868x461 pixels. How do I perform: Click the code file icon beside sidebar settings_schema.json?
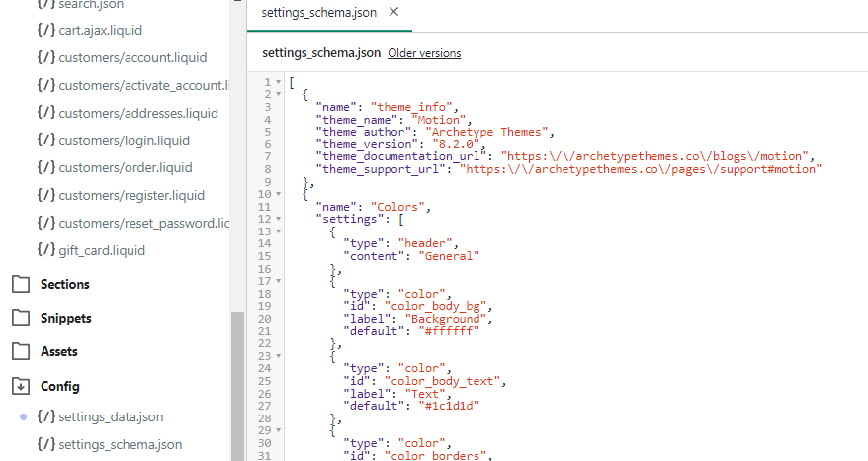coord(46,444)
